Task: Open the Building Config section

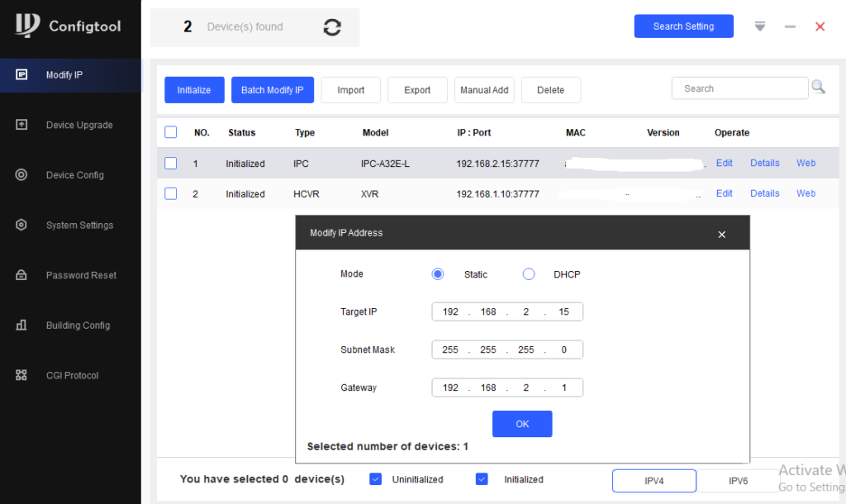Action: click(78, 326)
